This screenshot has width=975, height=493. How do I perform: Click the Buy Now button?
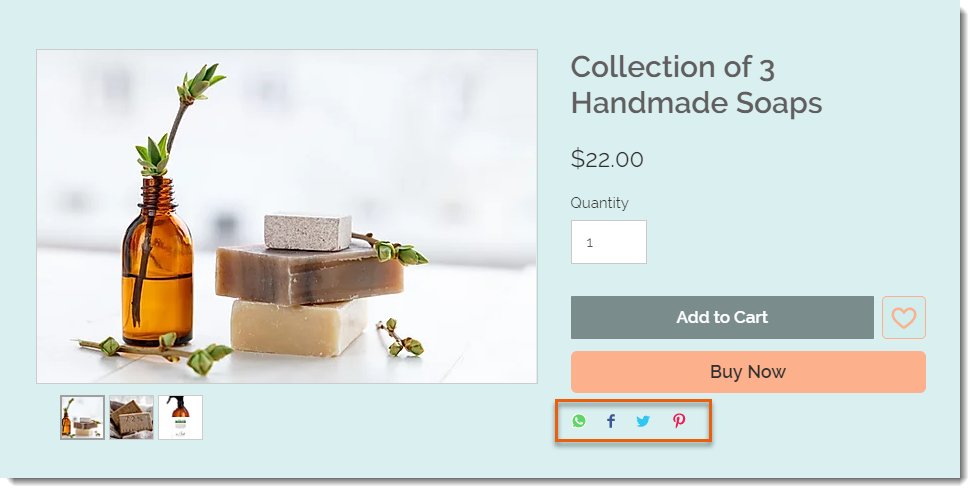[748, 372]
